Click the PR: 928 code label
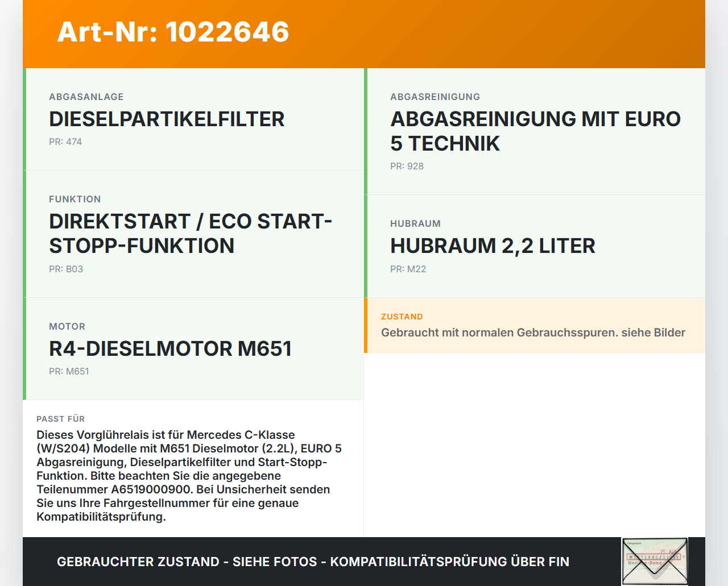The image size is (728, 586). click(x=407, y=166)
